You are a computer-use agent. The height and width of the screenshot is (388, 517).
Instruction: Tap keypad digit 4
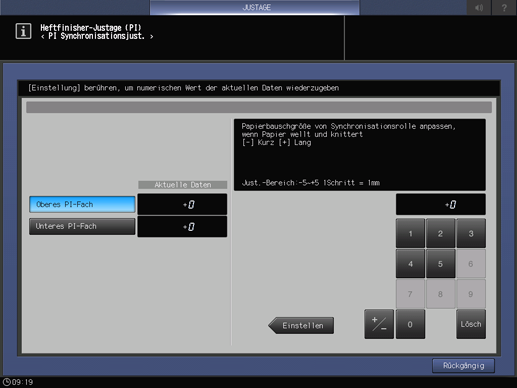[x=410, y=264]
